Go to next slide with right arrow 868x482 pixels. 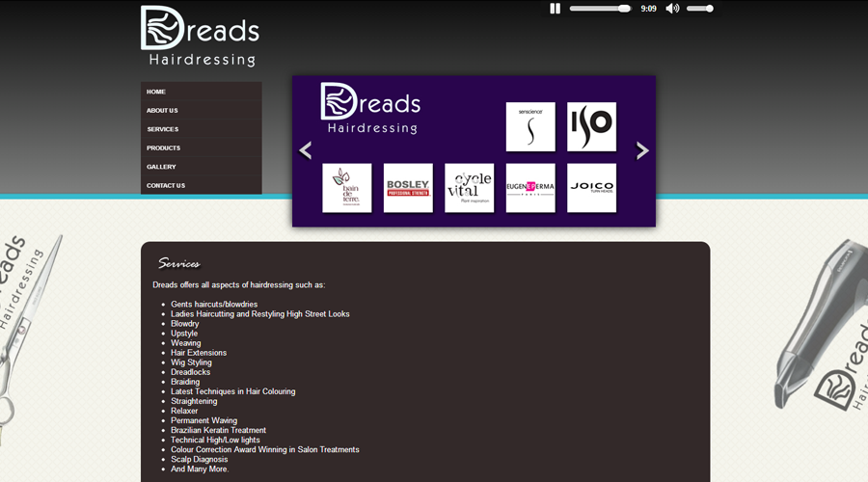(x=642, y=150)
